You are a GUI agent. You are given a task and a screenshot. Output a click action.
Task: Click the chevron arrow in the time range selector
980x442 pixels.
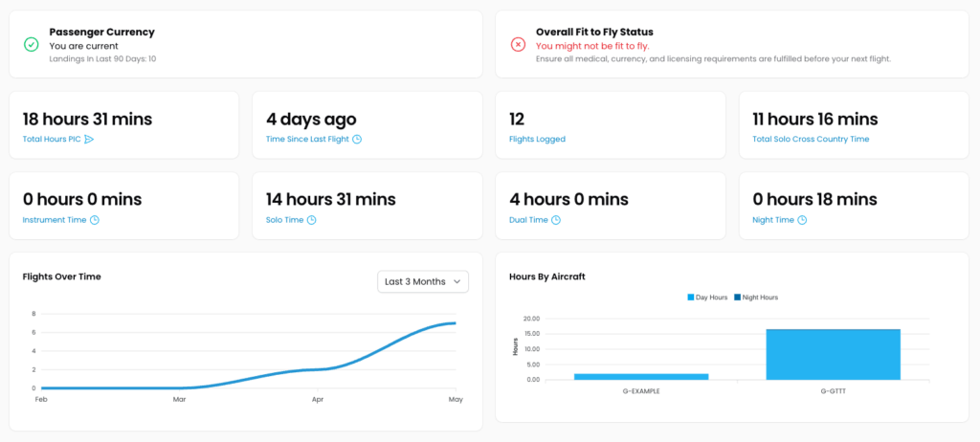click(x=457, y=281)
